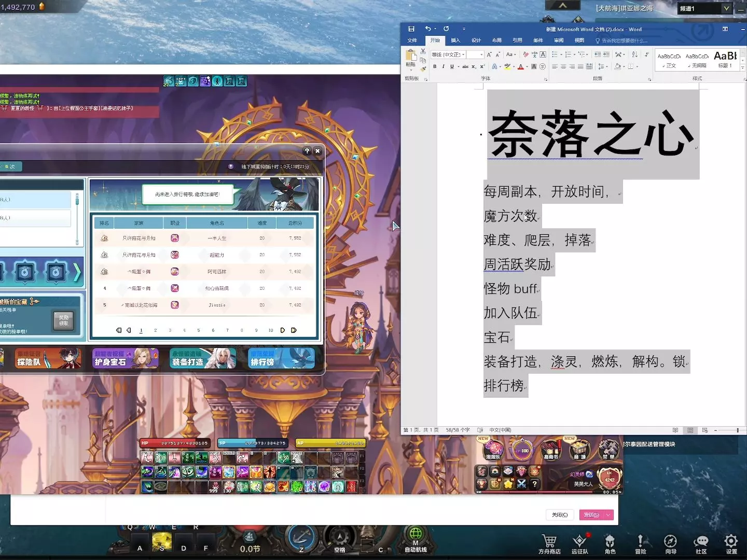
Task: Open the 向导 guide compass
Action: click(x=671, y=544)
